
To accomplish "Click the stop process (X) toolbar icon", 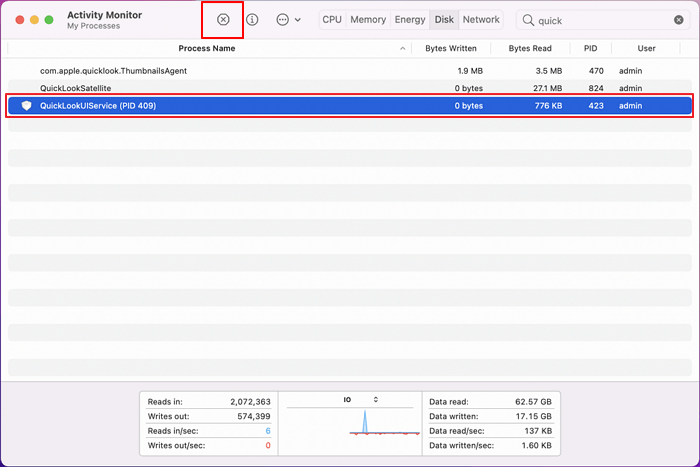I will pyautogui.click(x=223, y=20).
